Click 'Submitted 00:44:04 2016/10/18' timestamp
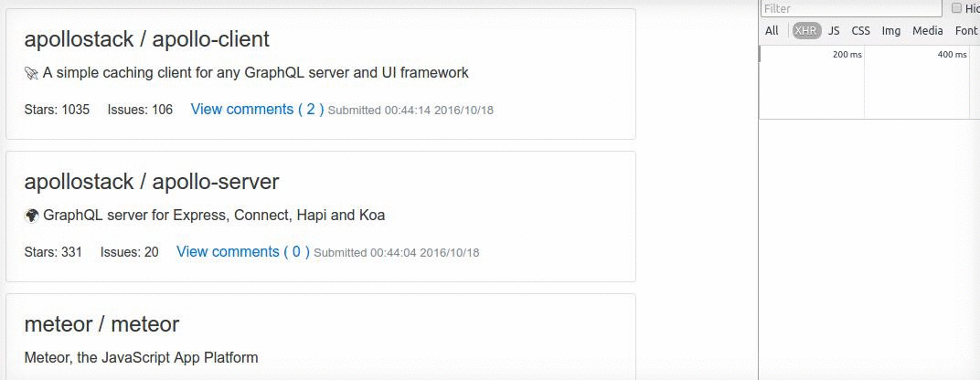 pyautogui.click(x=396, y=253)
